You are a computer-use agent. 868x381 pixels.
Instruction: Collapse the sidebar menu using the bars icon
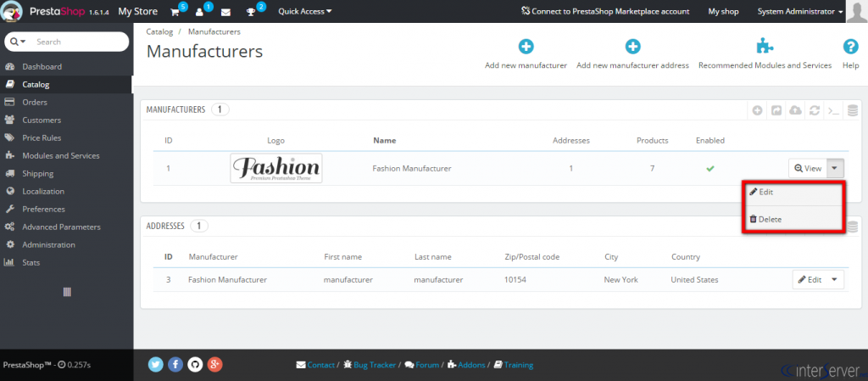67,293
